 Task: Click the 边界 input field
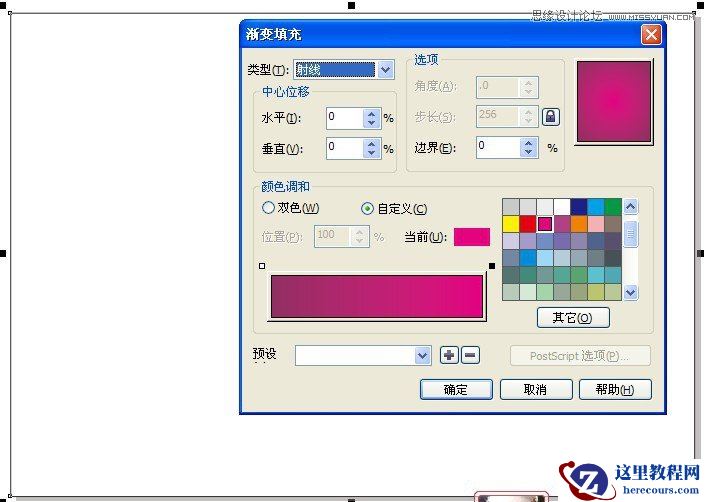point(498,148)
